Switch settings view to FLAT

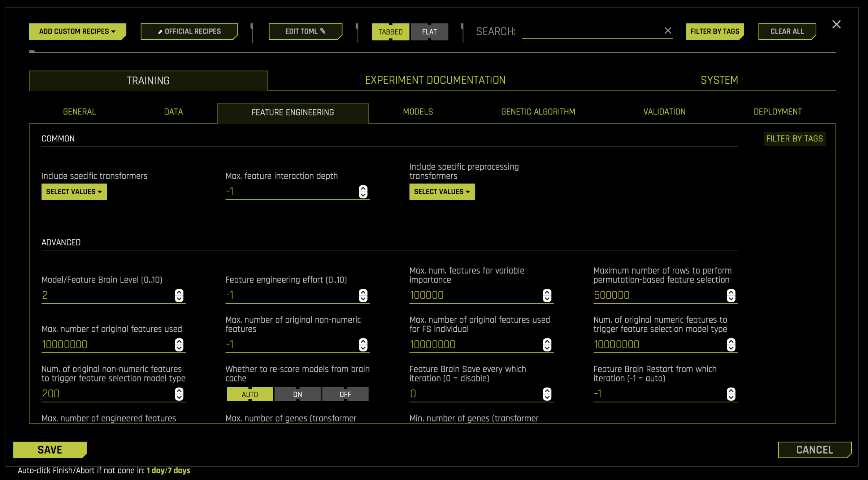pos(429,32)
